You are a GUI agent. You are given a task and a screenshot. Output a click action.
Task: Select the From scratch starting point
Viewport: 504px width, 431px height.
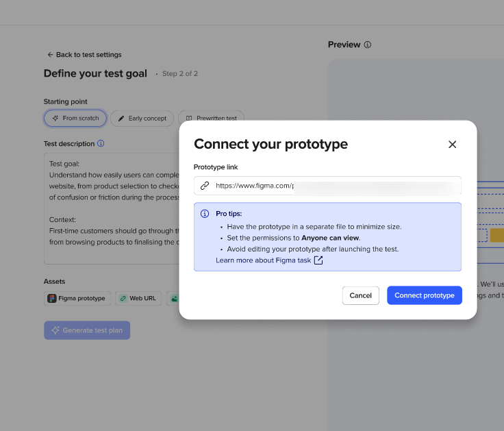(x=75, y=119)
